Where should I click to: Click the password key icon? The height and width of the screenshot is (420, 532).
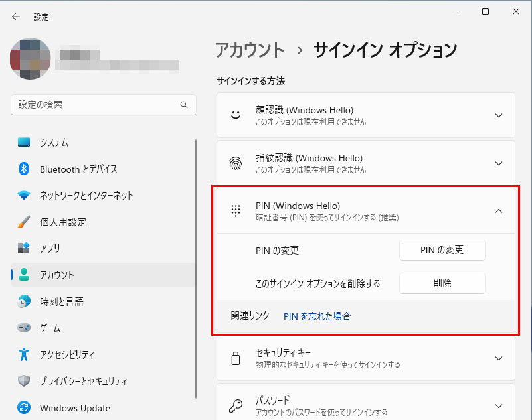236,406
